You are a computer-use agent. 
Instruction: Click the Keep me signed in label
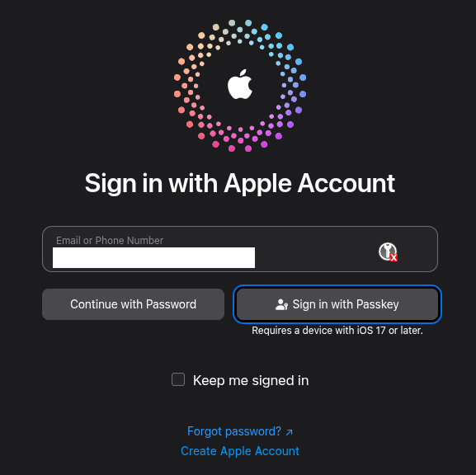[251, 380]
